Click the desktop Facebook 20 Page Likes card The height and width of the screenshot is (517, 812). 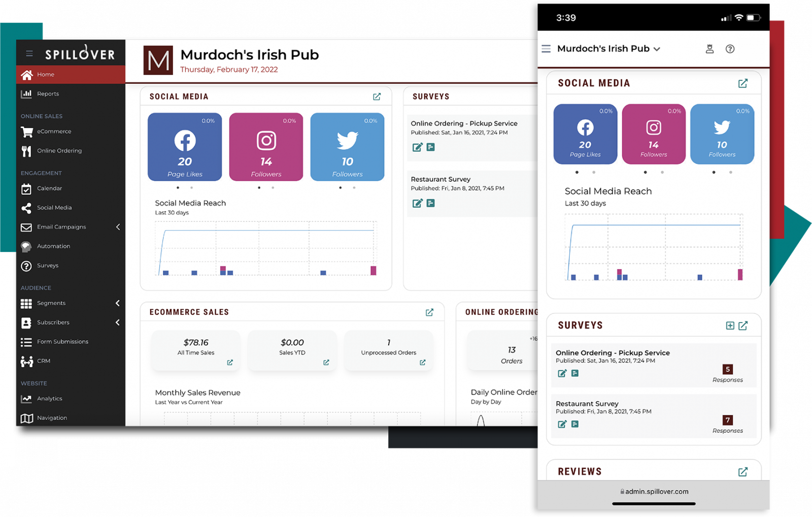pyautogui.click(x=185, y=147)
